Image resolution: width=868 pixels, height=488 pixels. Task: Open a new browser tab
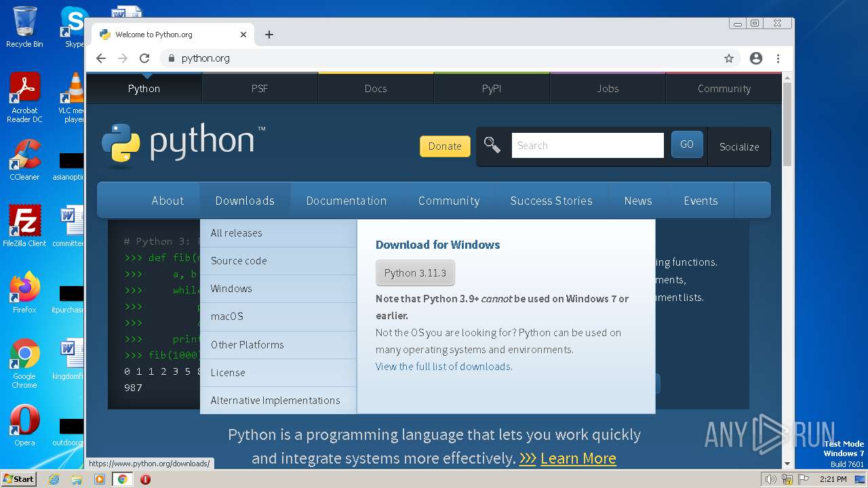point(269,35)
